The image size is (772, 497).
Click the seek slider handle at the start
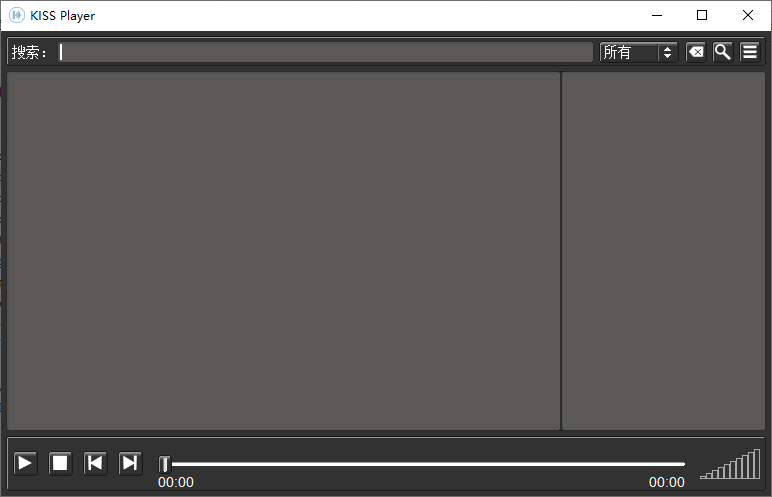(x=164, y=464)
